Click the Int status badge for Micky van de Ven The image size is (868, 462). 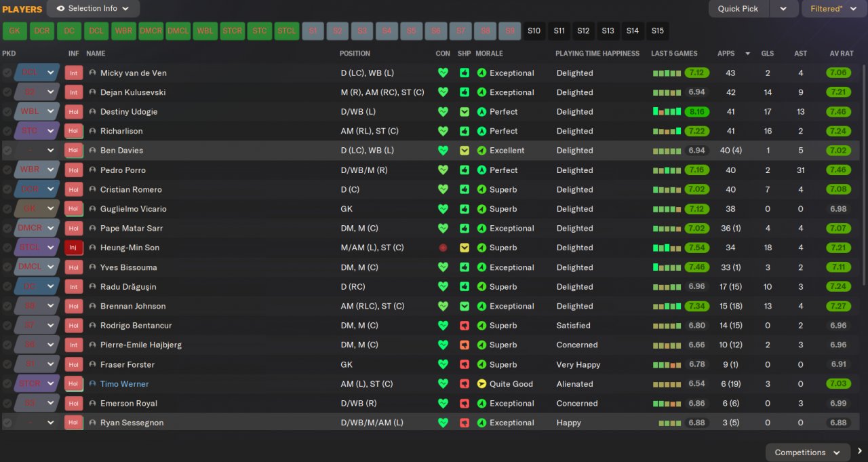coord(73,73)
